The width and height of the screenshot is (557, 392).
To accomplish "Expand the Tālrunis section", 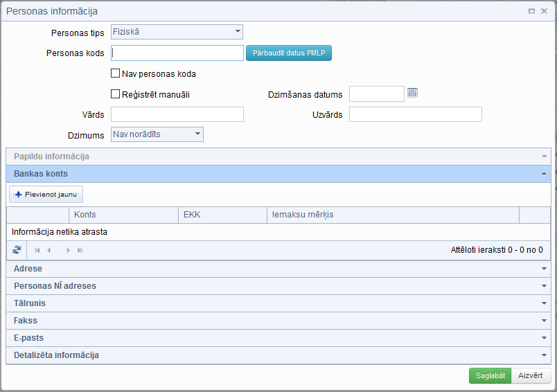I will [278, 303].
